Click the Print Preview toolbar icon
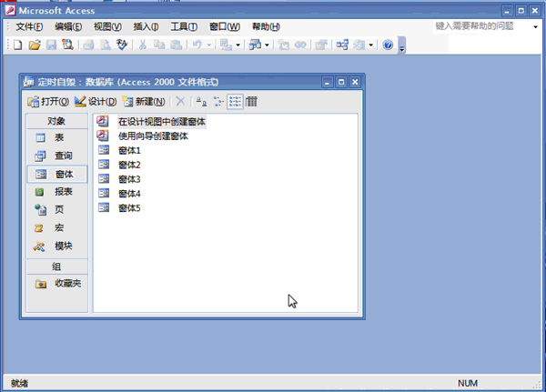Viewport: 546px width, 392px height. click(x=106, y=45)
